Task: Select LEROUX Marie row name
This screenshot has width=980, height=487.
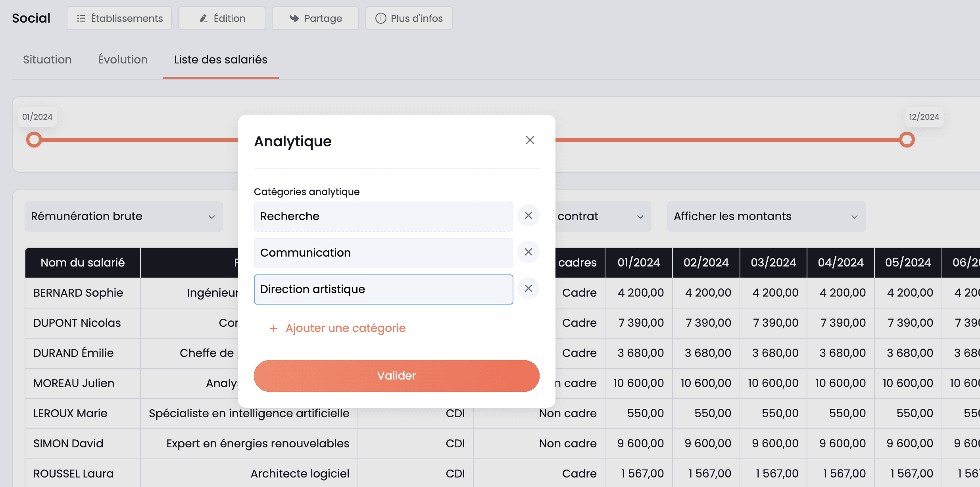Action: pyautogui.click(x=70, y=413)
